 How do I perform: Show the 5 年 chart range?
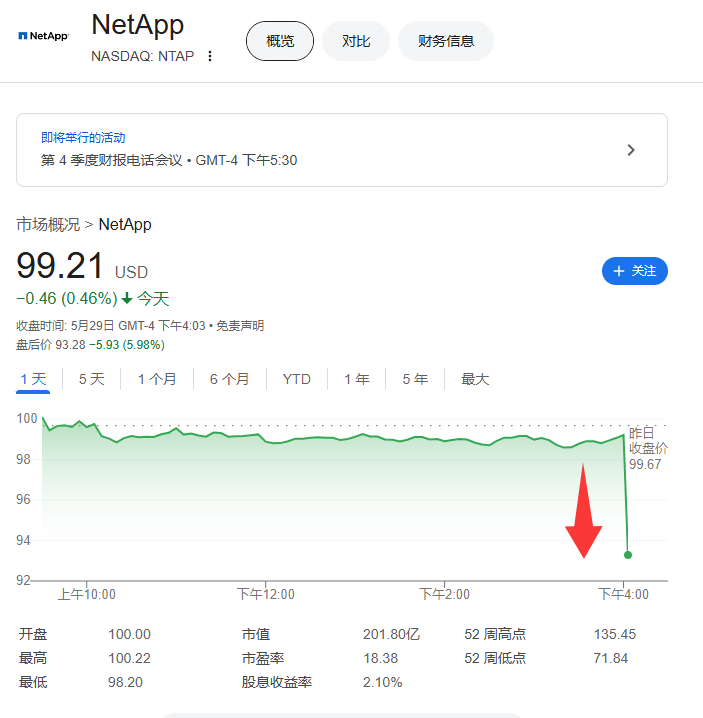(x=415, y=379)
